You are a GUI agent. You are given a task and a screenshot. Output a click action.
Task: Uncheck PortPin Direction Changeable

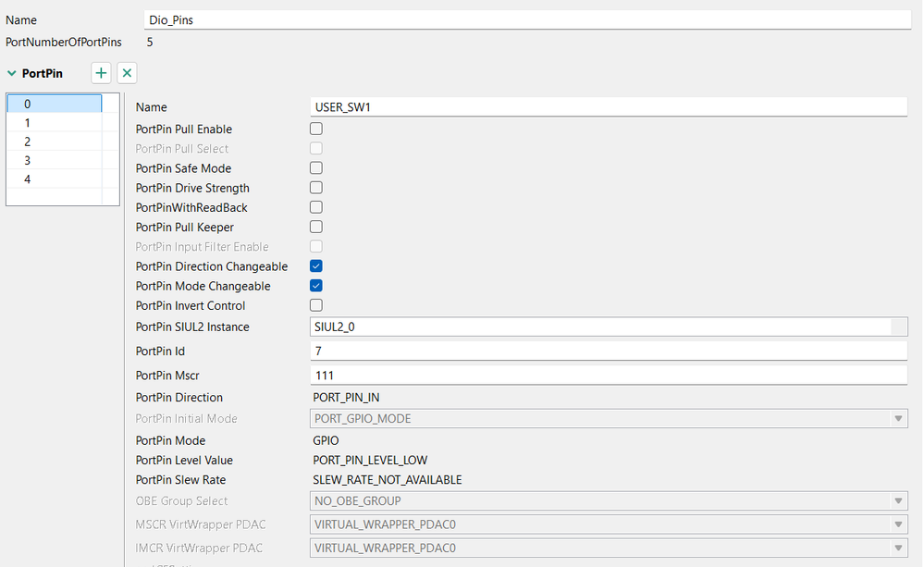pos(316,266)
